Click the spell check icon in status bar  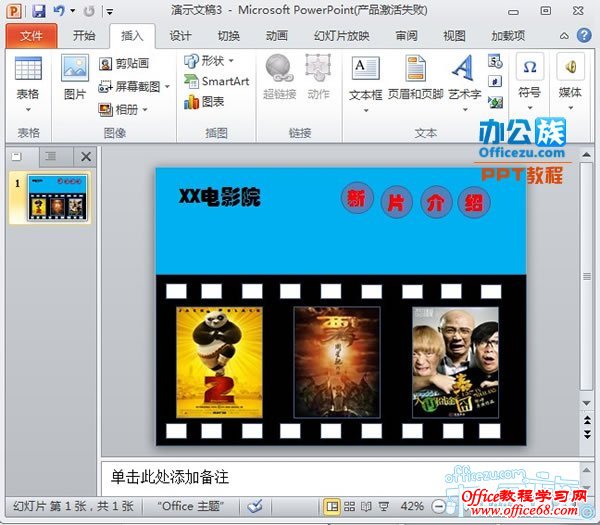256,506
